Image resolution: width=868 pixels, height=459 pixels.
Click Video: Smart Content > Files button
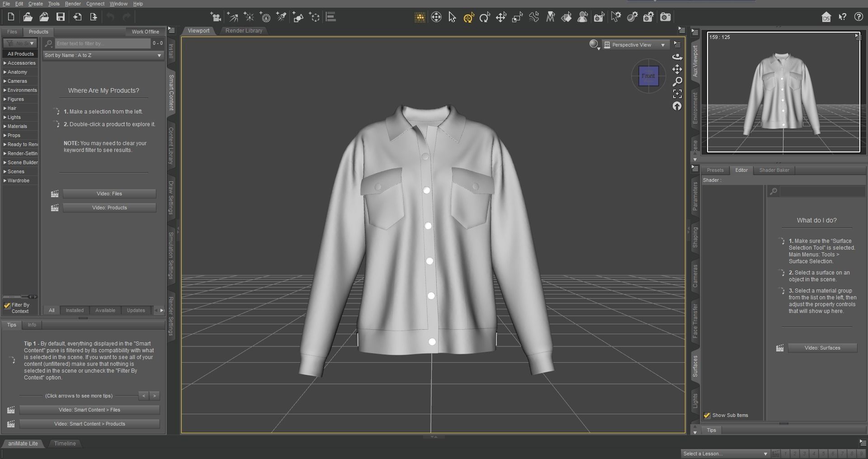click(x=90, y=410)
